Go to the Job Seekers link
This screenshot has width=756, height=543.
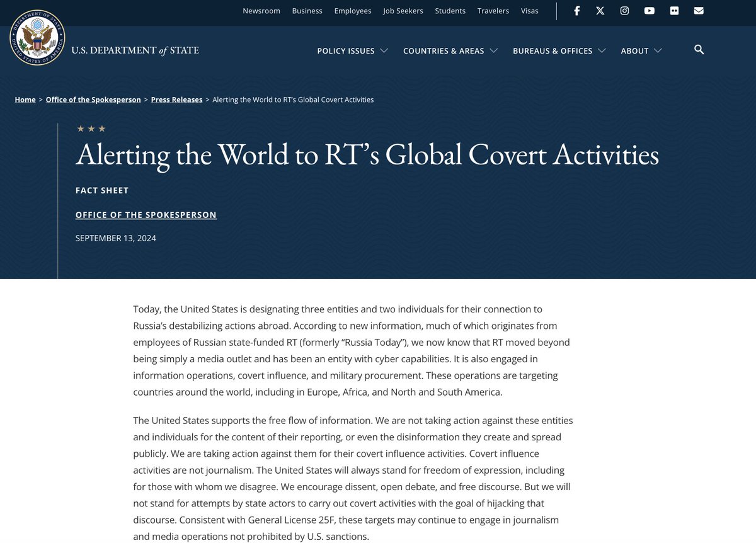(x=403, y=11)
